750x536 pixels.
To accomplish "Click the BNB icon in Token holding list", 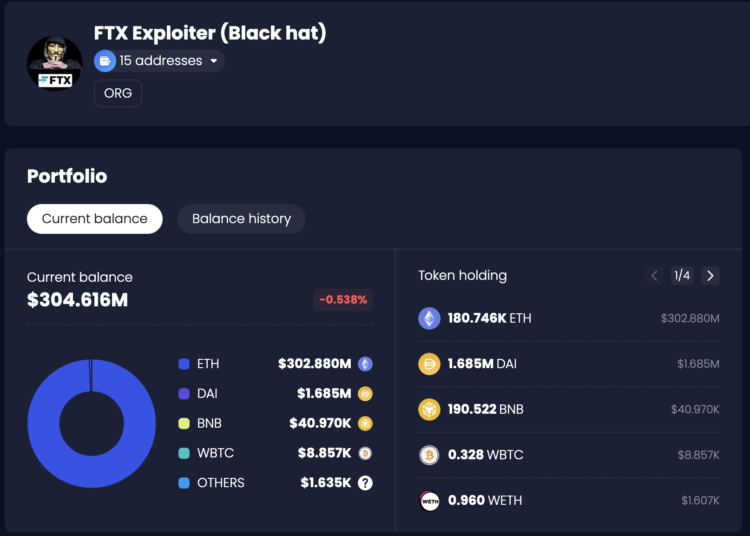I will [x=429, y=409].
